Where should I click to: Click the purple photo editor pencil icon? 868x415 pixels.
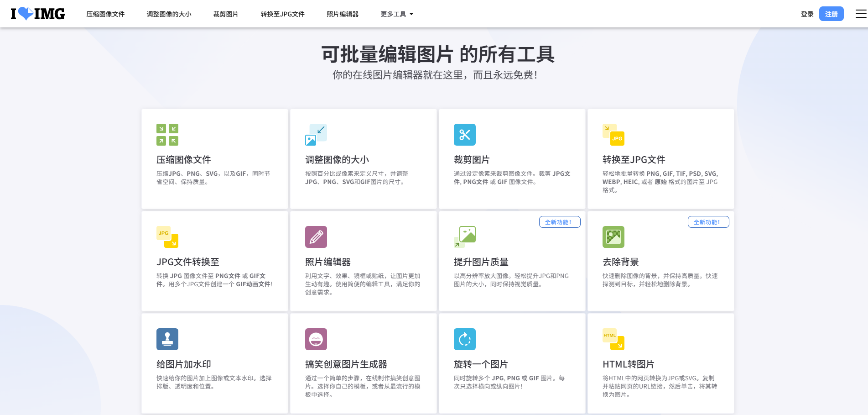(316, 237)
